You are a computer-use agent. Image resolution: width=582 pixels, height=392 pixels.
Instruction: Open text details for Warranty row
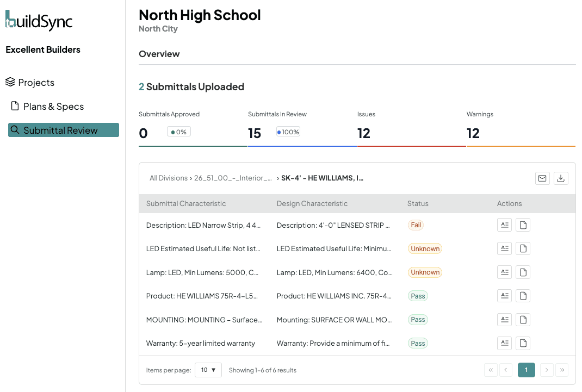tap(504, 343)
